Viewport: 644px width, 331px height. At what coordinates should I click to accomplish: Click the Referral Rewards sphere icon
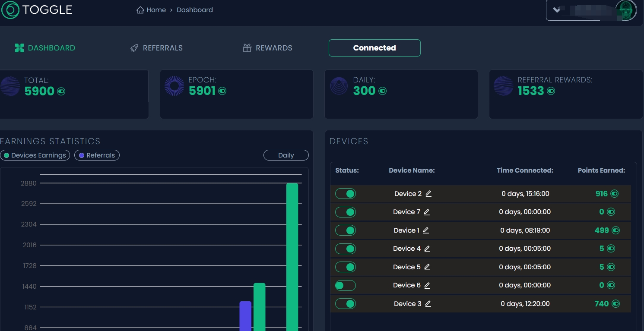pyautogui.click(x=504, y=86)
